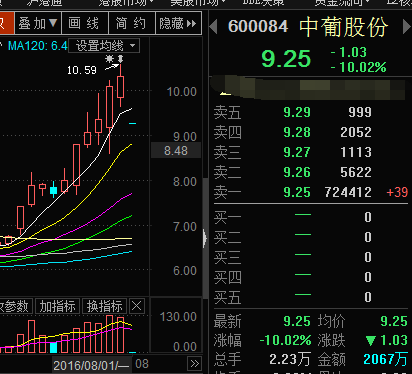This screenshot has width=412, height=374.
Task: Click the 8.48 price axis marker
Action: click(x=176, y=150)
